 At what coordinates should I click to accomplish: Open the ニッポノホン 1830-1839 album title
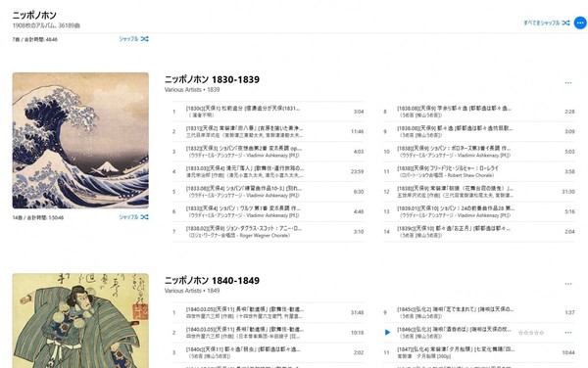[x=212, y=79]
